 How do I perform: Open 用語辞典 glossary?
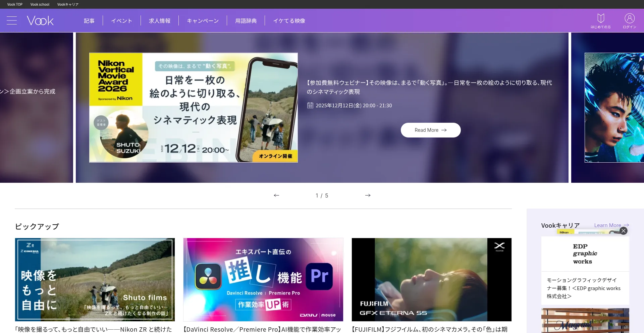(x=246, y=21)
